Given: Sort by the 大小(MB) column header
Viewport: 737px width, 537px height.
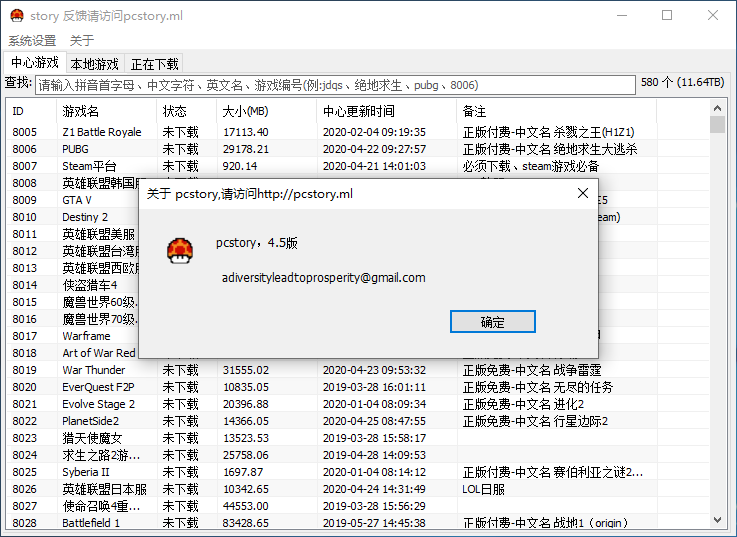Looking at the screenshot, I should tap(267, 111).
